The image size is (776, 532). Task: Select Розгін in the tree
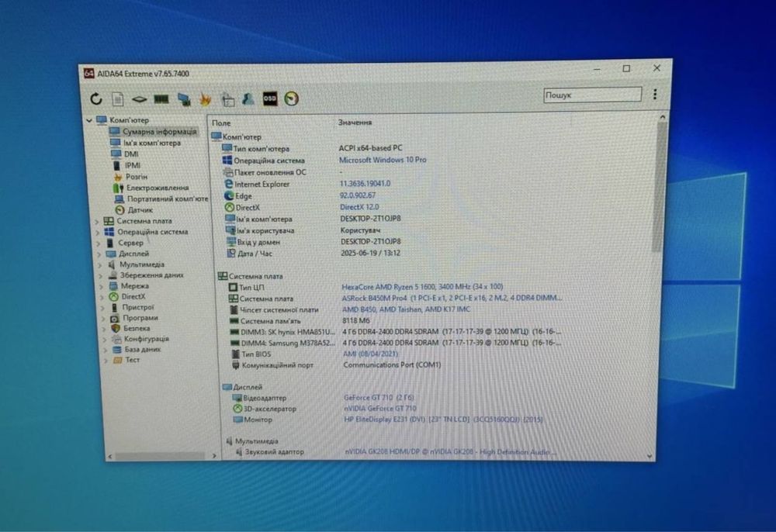click(137, 177)
